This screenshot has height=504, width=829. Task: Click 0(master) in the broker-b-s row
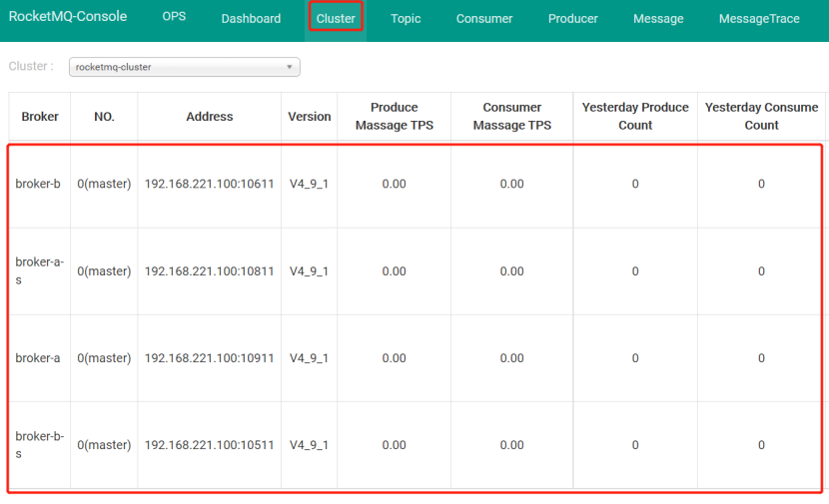click(x=104, y=445)
